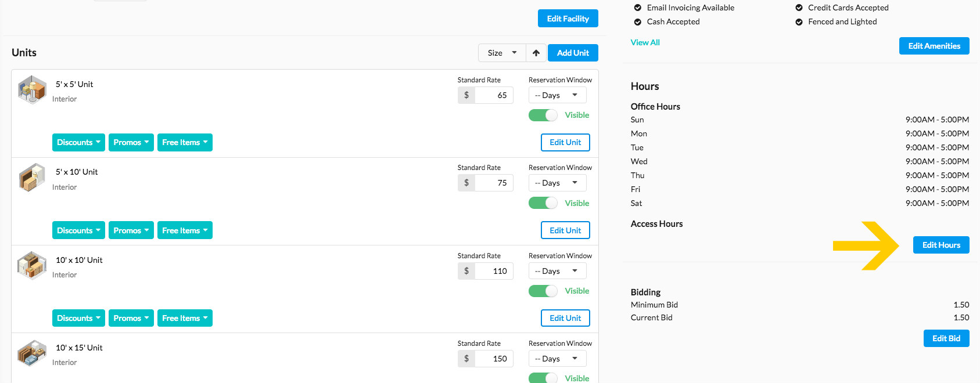Click Edit Unit for the 5' x 5' Unit
The height and width of the screenshot is (383, 980).
point(565,142)
